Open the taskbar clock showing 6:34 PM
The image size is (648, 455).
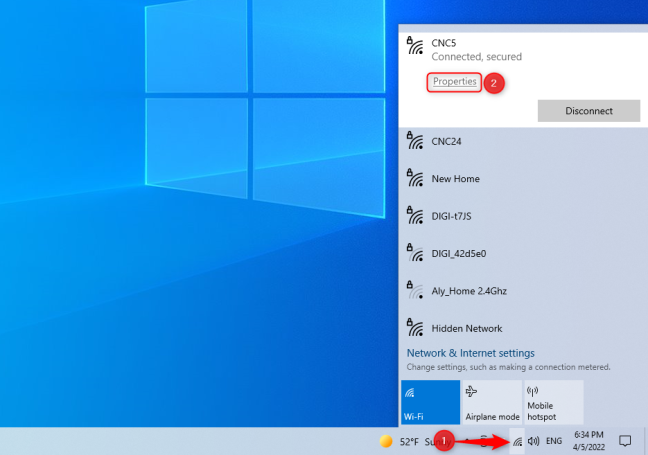pos(588,441)
